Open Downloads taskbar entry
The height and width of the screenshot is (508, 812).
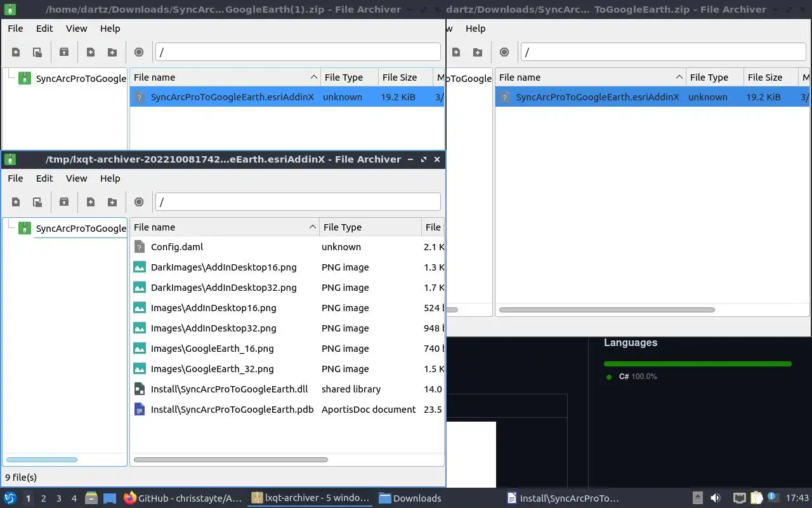(x=410, y=498)
